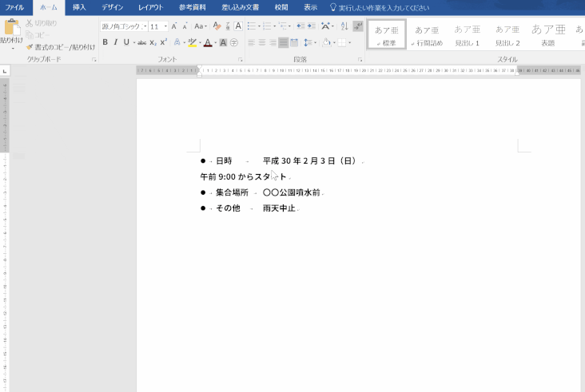Switch to the Mailings (差し込み文書) tab
The image size is (585, 392).
(241, 7)
